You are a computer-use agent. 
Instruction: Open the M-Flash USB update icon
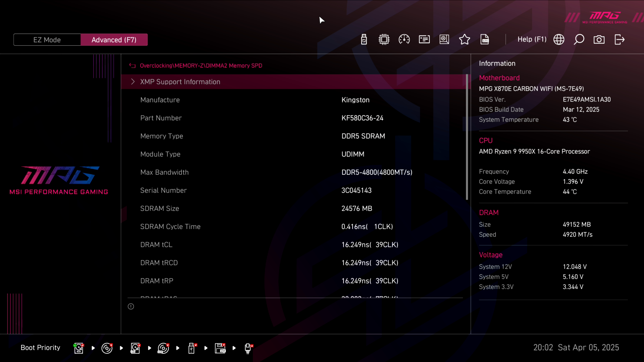pos(364,40)
